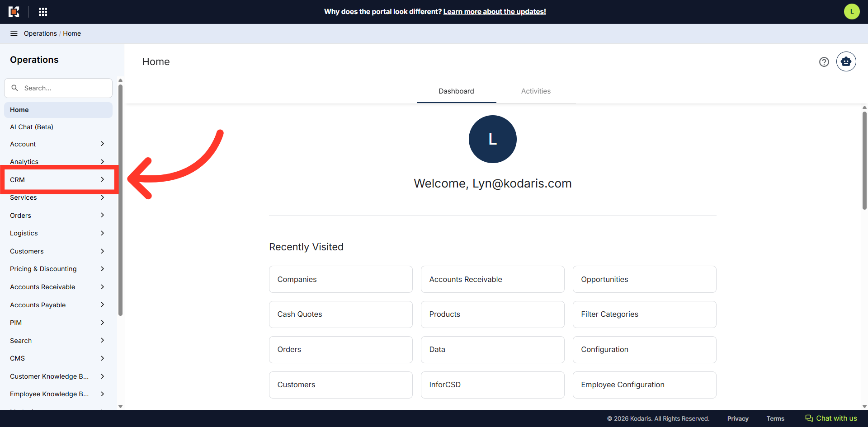Open the Products card
This screenshot has width=868, height=427.
(x=493, y=314)
